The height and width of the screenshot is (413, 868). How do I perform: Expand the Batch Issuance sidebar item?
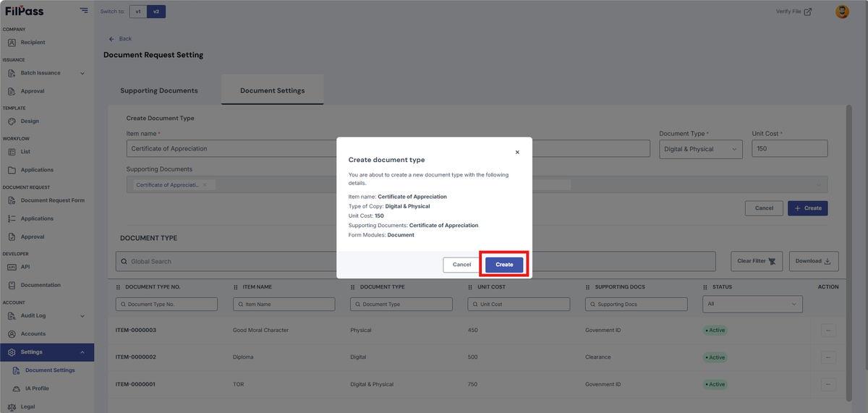[47, 73]
